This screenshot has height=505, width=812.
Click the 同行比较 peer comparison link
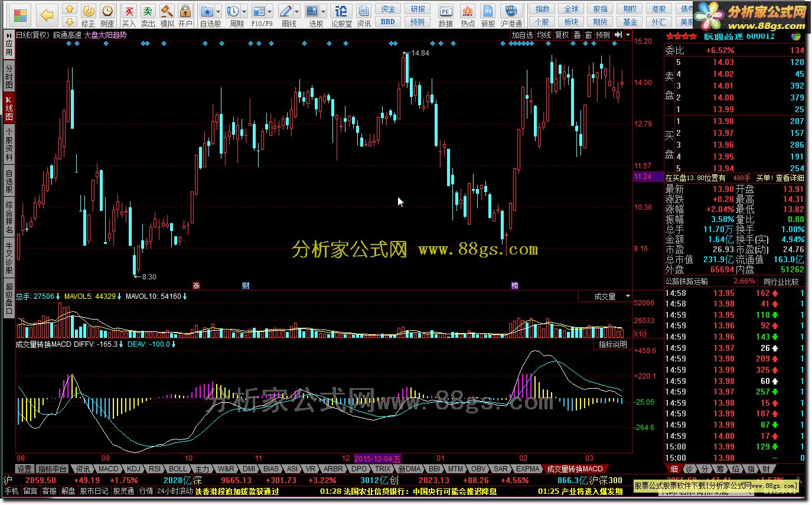click(x=781, y=282)
